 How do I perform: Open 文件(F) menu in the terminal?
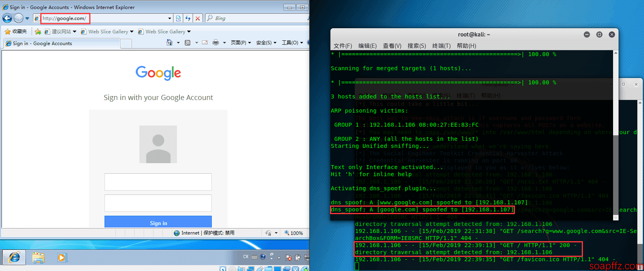[343, 46]
